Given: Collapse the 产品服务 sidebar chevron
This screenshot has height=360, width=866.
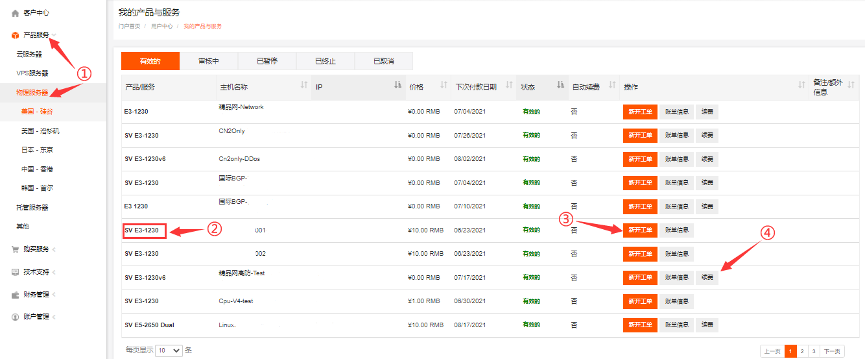Looking at the screenshot, I should point(53,35).
